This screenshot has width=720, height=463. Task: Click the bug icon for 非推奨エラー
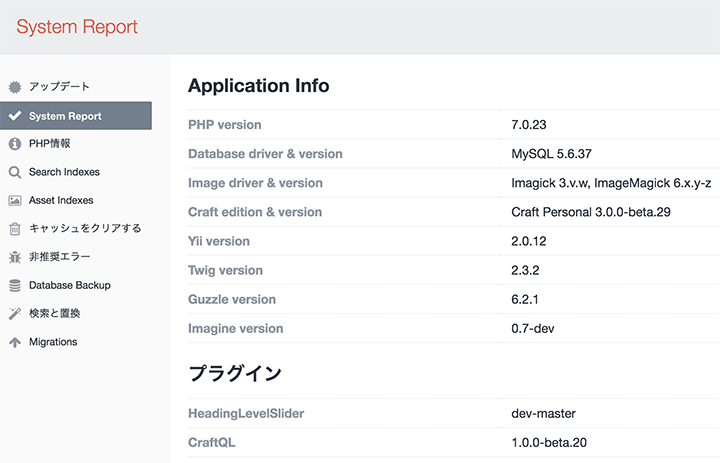click(x=15, y=257)
